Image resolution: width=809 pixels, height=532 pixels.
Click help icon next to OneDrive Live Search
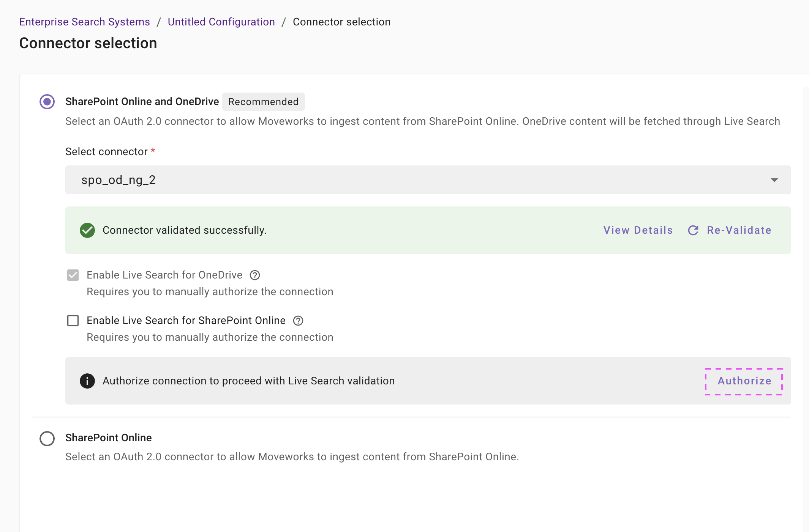click(255, 275)
